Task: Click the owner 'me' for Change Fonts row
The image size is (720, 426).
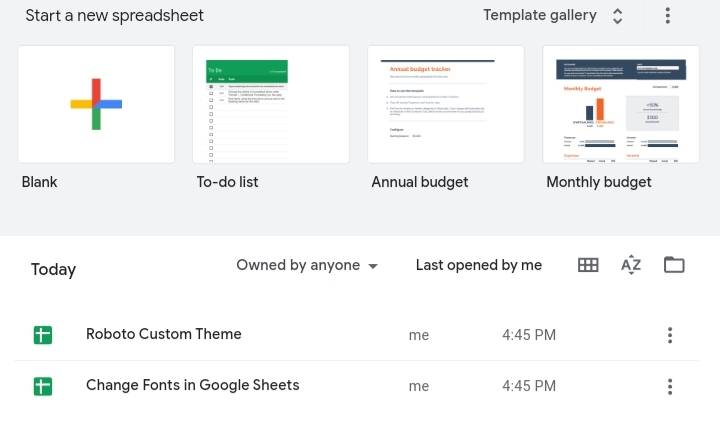Action: coord(419,387)
